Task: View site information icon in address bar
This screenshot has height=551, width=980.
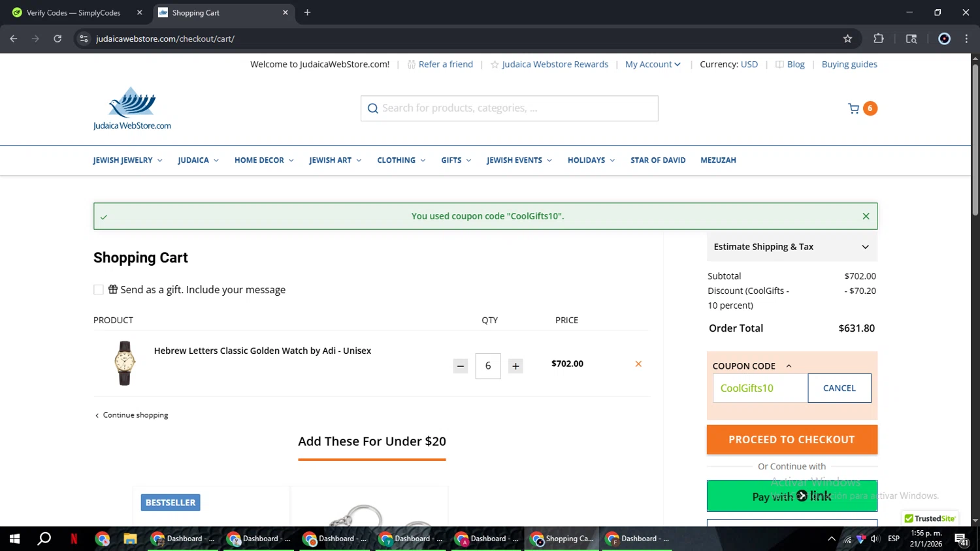Action: 84,39
